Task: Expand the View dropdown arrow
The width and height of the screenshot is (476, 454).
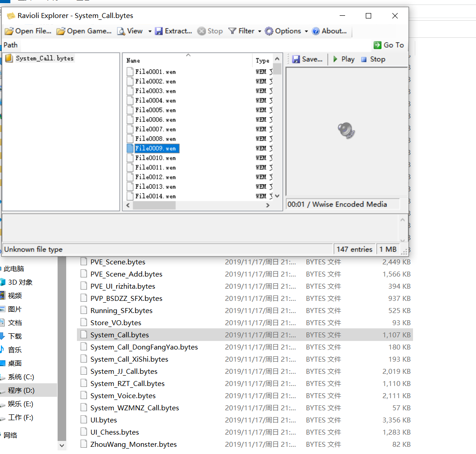Action: (150, 31)
